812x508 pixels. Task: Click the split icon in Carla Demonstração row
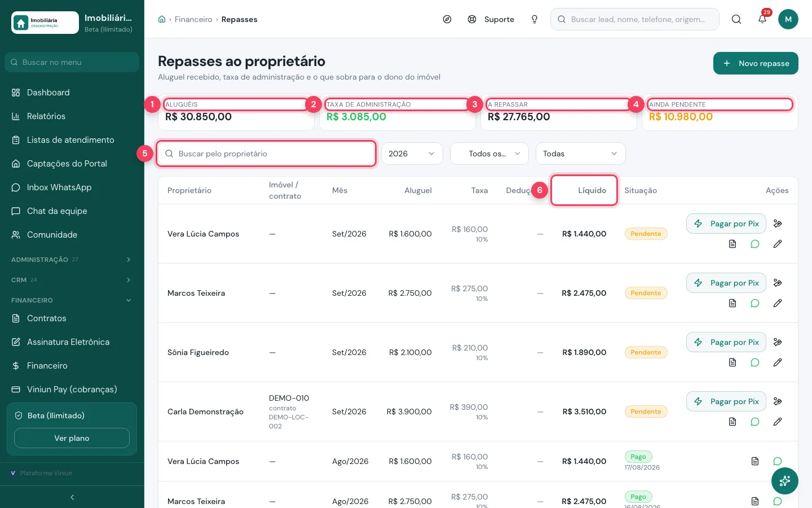pyautogui.click(x=778, y=401)
